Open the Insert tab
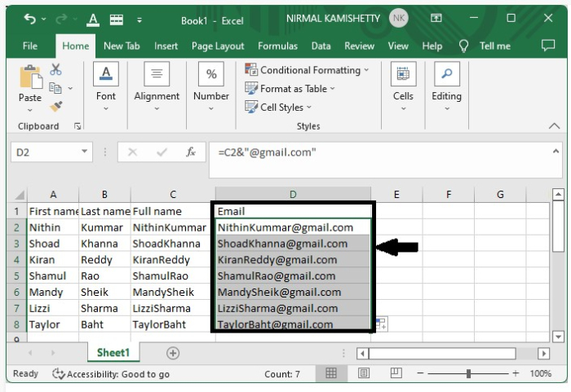 [x=166, y=46]
